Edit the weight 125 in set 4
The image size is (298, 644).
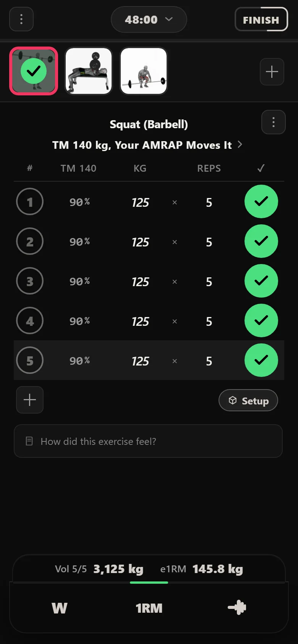click(140, 321)
